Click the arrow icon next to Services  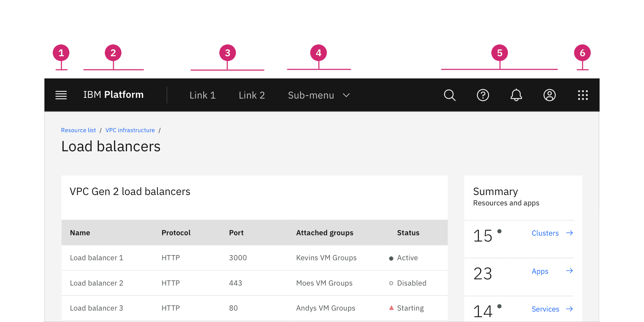click(x=569, y=309)
